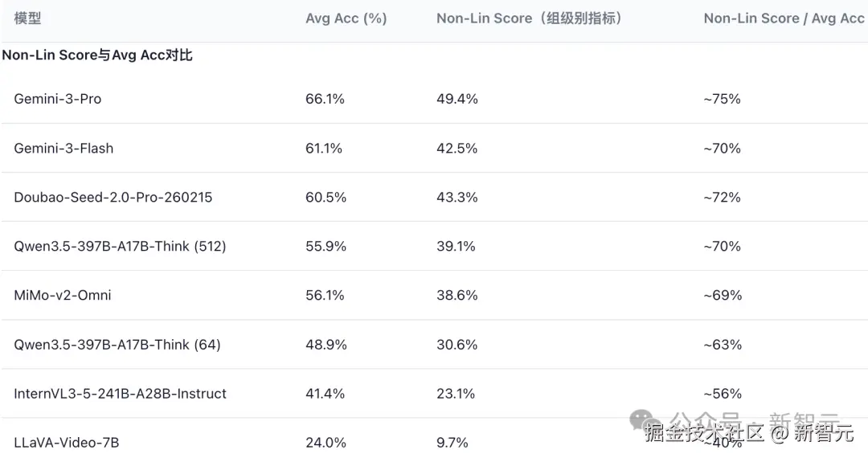Click the 24.0% Avg Acc value

coord(325,443)
